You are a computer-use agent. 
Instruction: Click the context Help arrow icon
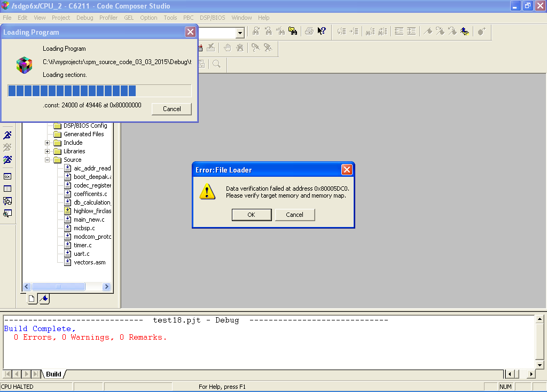[321, 32]
